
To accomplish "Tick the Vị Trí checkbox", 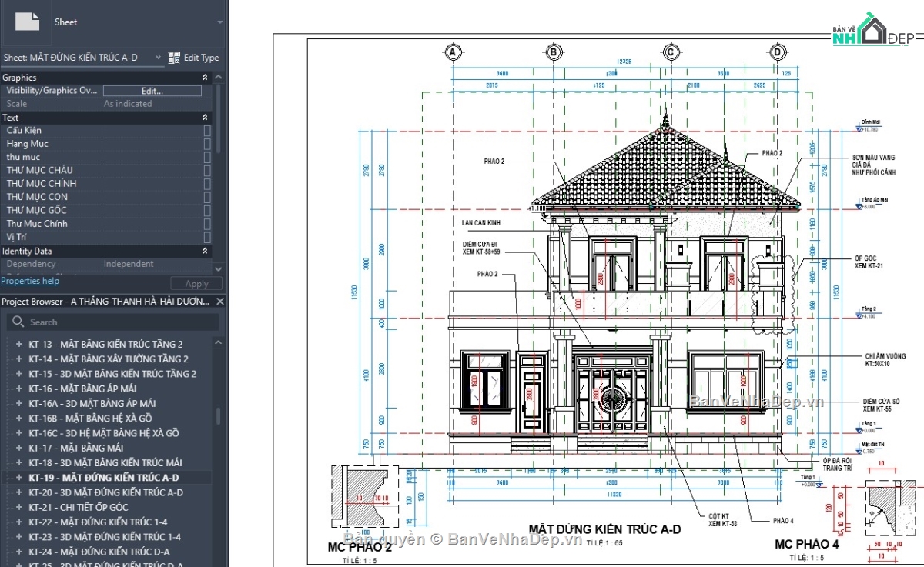I will tap(207, 237).
